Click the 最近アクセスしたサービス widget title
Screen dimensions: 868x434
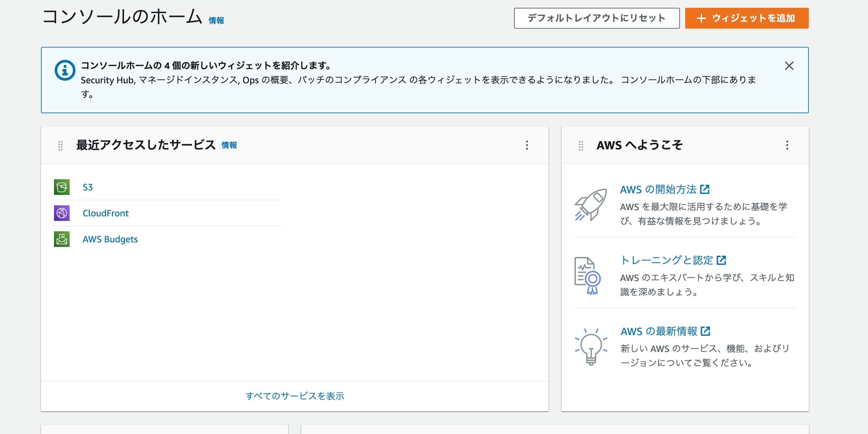[146, 145]
